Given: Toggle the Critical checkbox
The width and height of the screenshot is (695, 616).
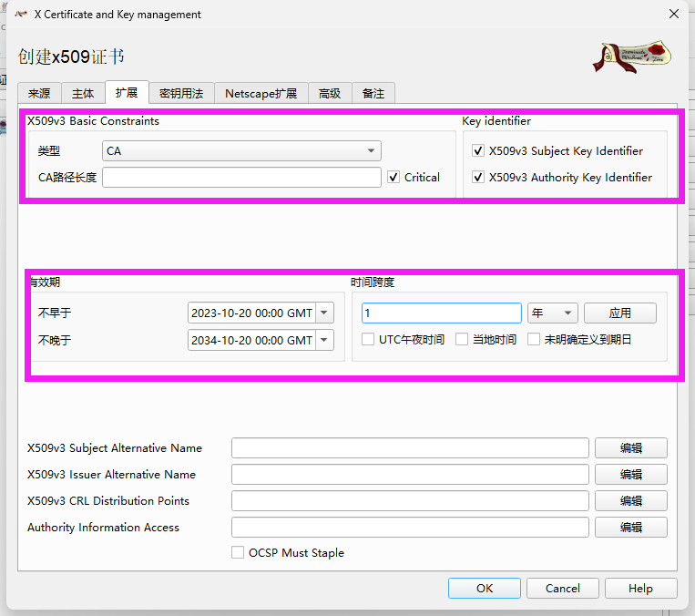Looking at the screenshot, I should tap(393, 178).
